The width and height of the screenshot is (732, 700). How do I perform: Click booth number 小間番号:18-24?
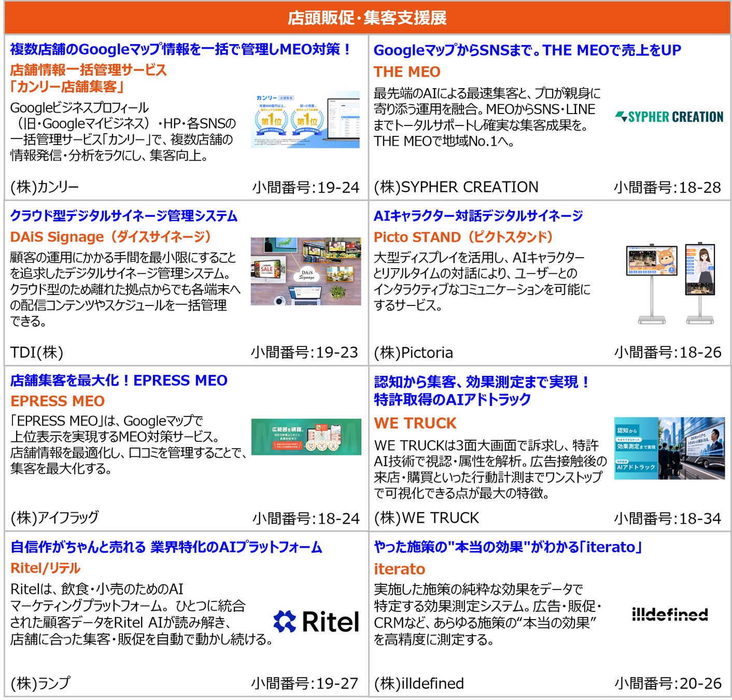point(306,519)
